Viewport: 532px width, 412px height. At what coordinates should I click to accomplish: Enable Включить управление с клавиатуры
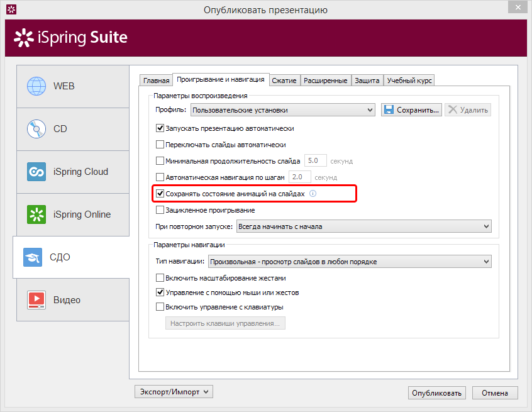pyautogui.click(x=160, y=307)
